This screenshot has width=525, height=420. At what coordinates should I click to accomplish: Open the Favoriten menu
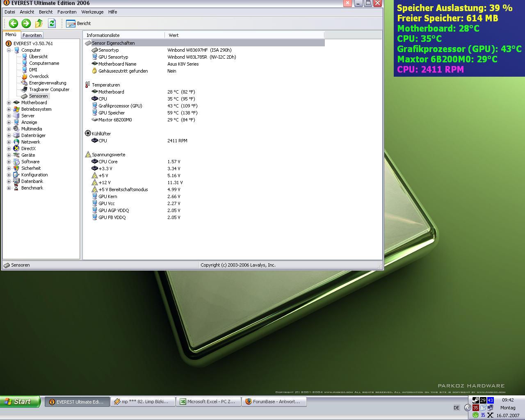(67, 12)
